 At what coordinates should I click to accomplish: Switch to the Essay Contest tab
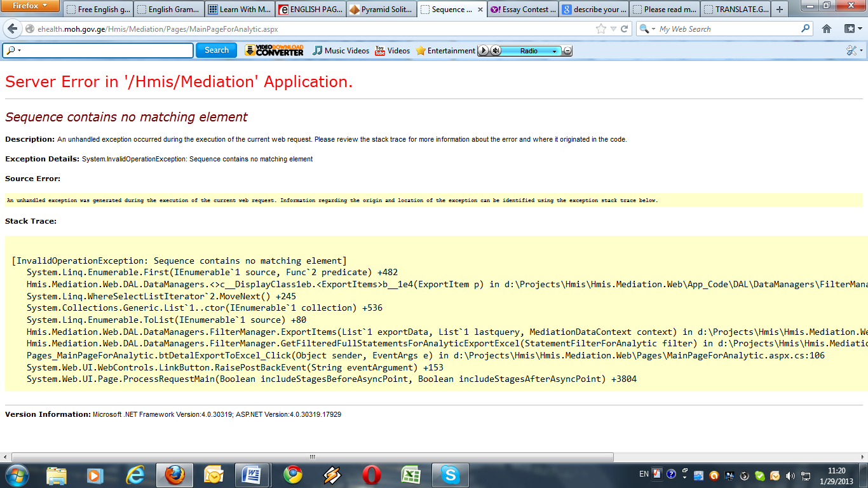(523, 10)
